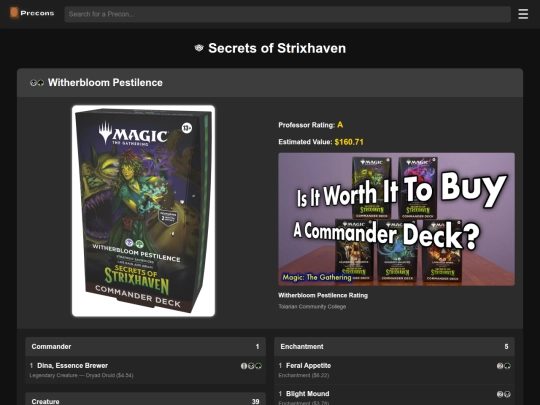Image resolution: width=540 pixels, height=405 pixels.
Task: Open the Blight Mound card
Action: pyautogui.click(x=308, y=394)
